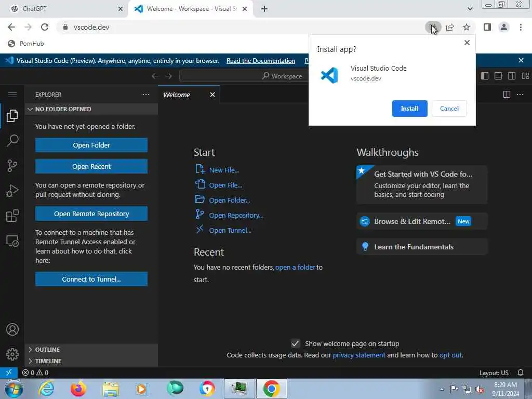
Task: Collapse the NO FOLDER OPENED section
Action: click(x=91, y=109)
